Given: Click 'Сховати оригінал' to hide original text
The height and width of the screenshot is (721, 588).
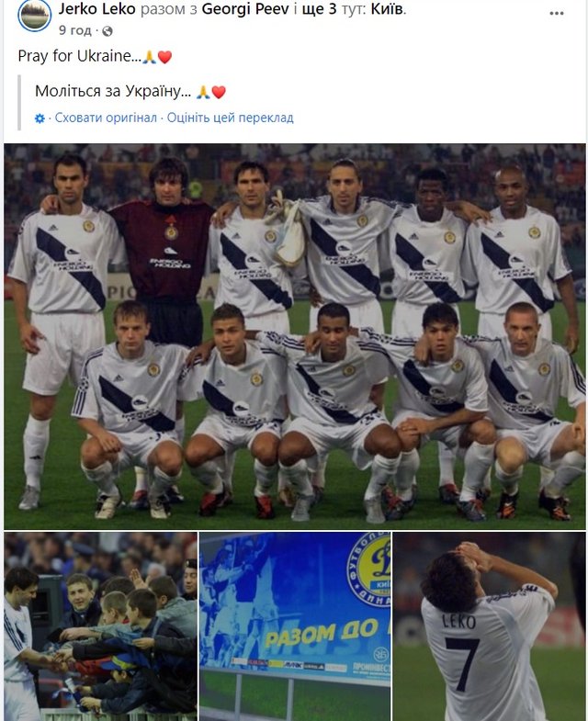Looking at the screenshot, I should click(x=106, y=118).
